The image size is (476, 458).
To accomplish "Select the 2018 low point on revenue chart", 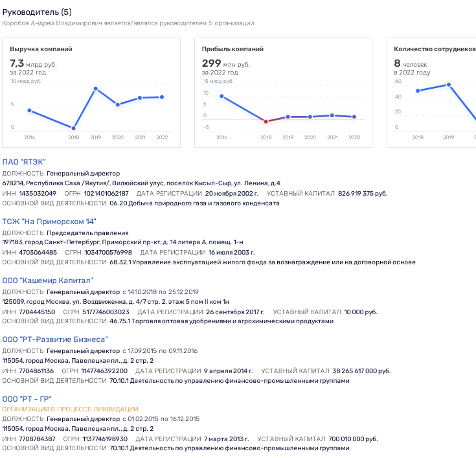I will click(74, 128).
